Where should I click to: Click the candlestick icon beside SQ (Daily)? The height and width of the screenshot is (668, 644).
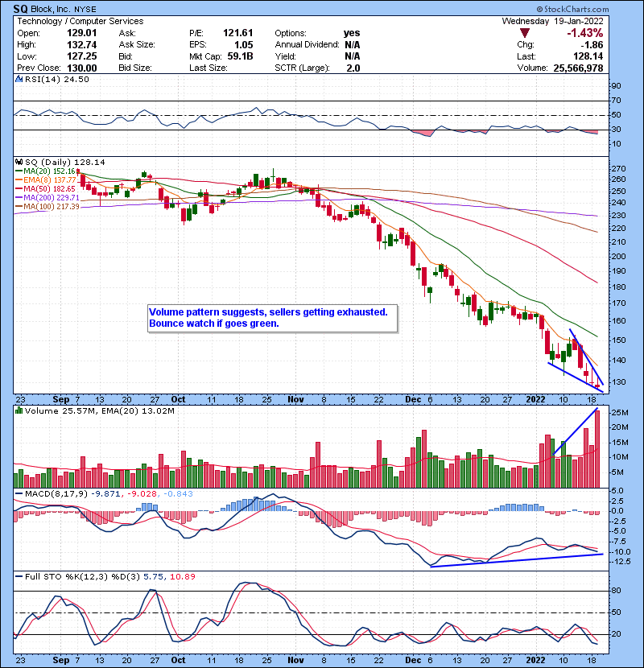coord(19,162)
